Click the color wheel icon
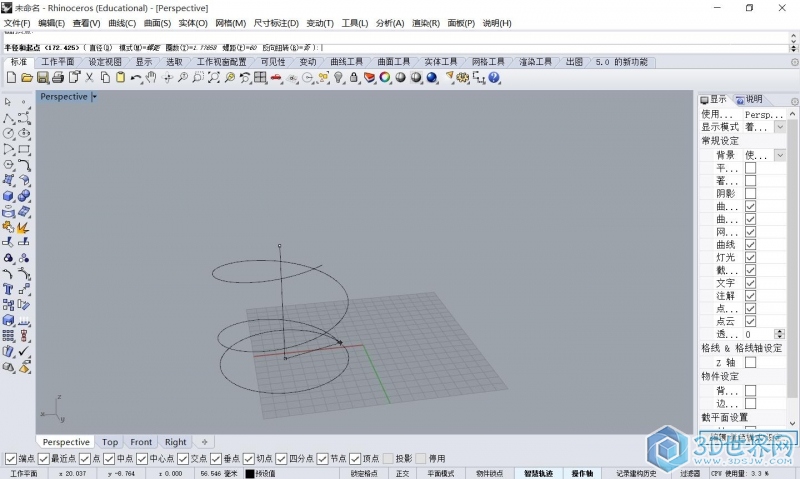The height and width of the screenshot is (479, 800). coord(385,78)
